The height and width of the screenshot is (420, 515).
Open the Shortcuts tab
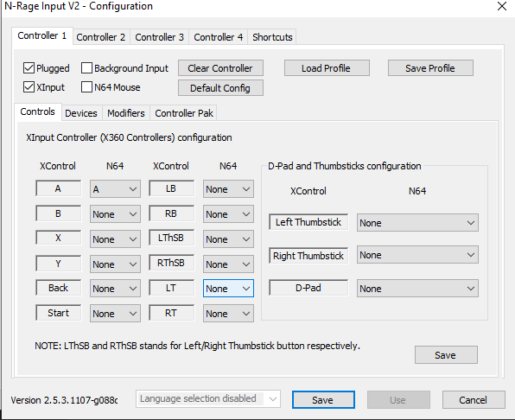272,37
